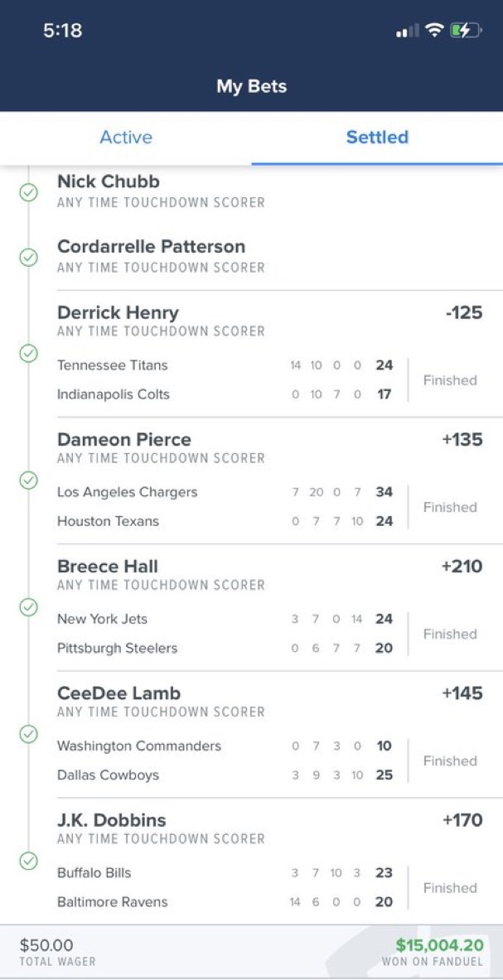Tap the checkmark next to Cordarrelle Patterson
This screenshot has height=980, width=503.
(28, 258)
